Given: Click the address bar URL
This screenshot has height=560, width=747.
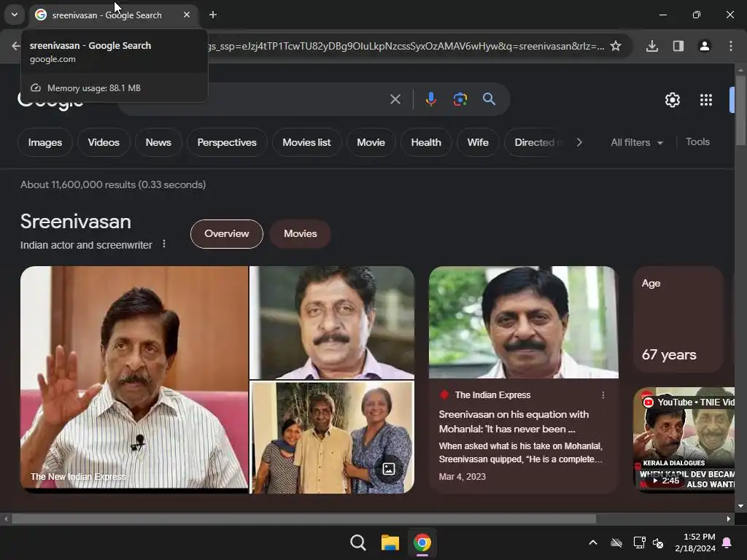Looking at the screenshot, I should tap(406, 46).
